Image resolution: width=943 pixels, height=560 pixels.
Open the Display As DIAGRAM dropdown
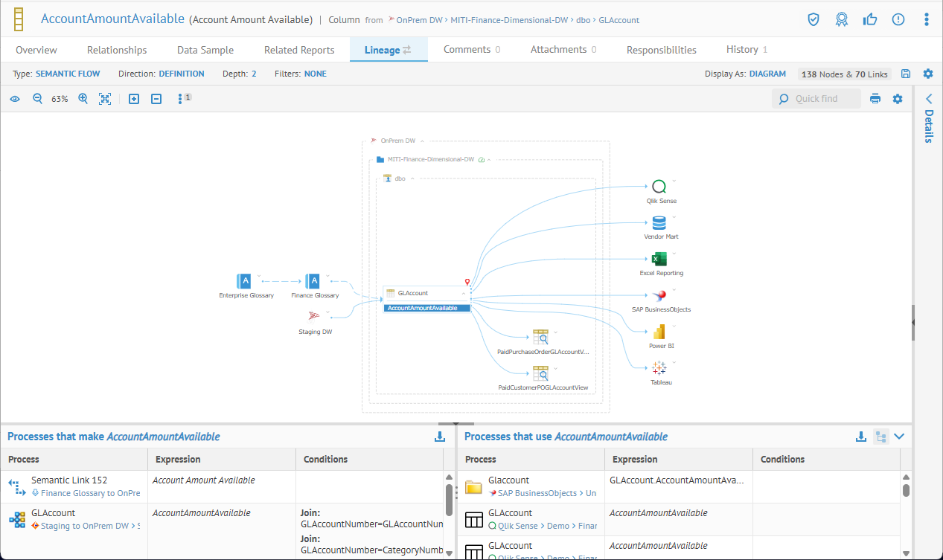pos(767,74)
